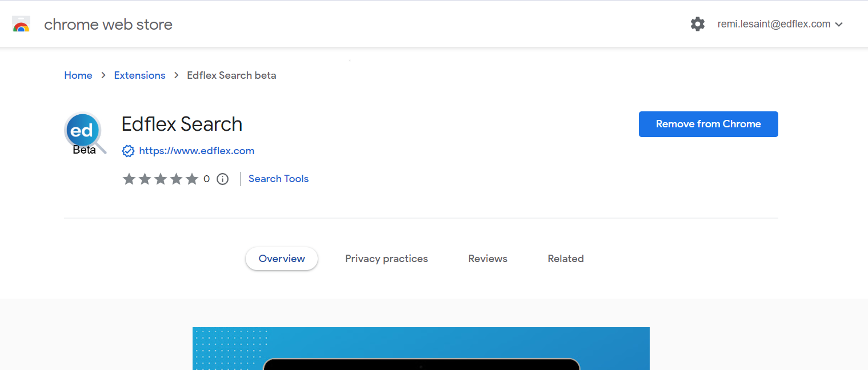Open the rating info icon
The height and width of the screenshot is (370, 868).
pyautogui.click(x=223, y=179)
